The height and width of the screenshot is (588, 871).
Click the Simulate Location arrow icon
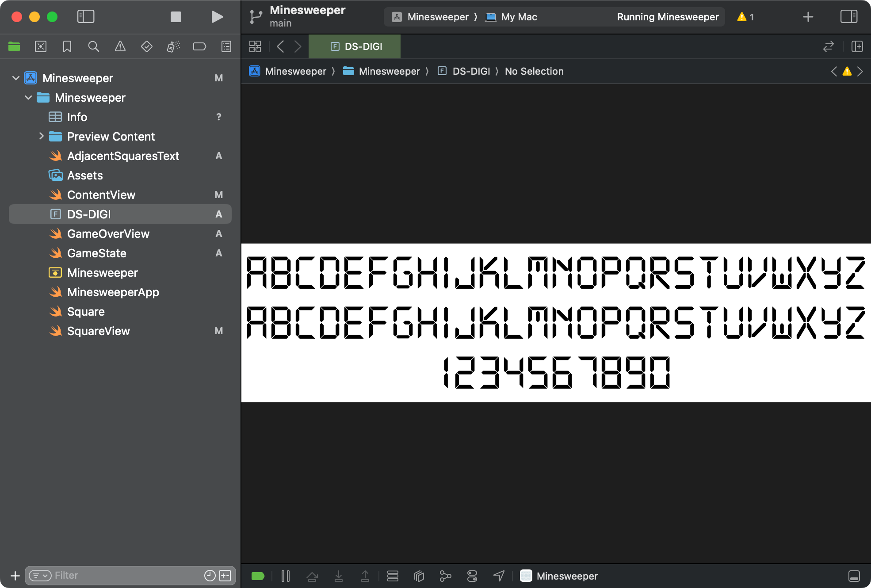499,576
